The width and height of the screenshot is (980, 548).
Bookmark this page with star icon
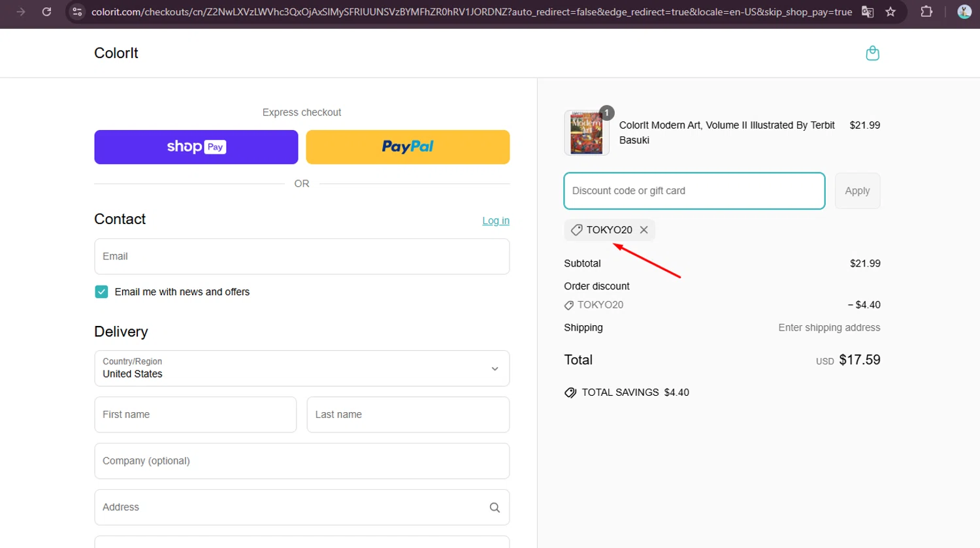coord(890,12)
